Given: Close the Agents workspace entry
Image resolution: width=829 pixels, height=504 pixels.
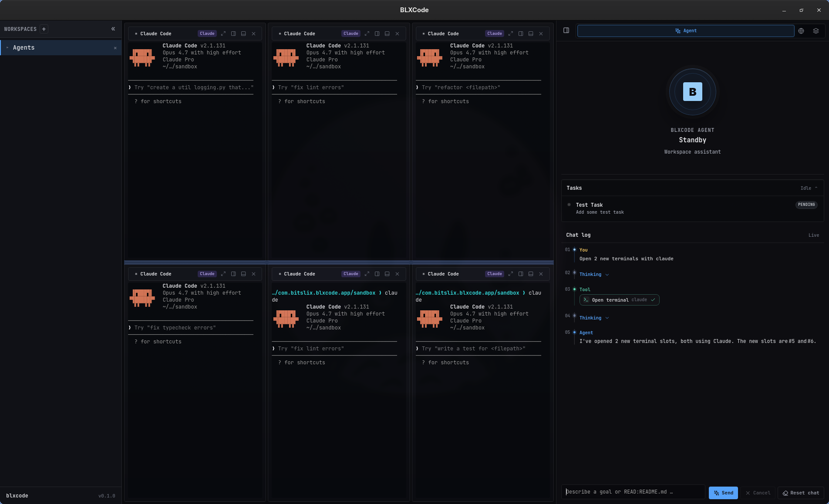Looking at the screenshot, I should point(115,48).
